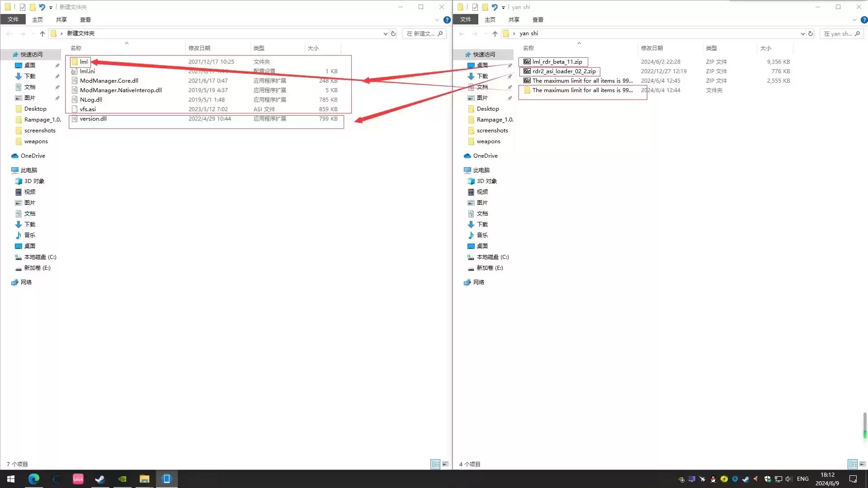
Task: Click the up-directory arrow in the yan shi window
Action: click(495, 33)
